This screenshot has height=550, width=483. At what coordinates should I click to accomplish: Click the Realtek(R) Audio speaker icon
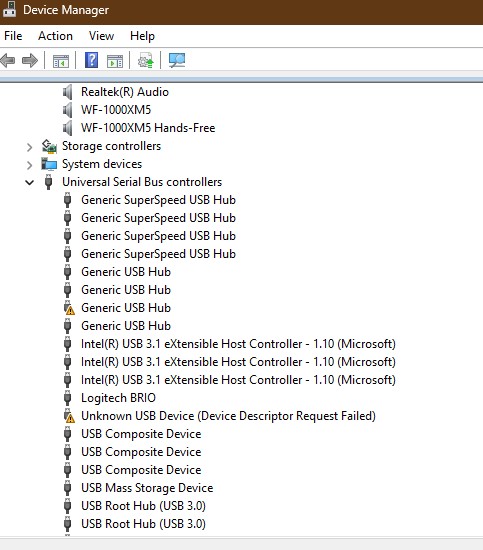click(68, 92)
